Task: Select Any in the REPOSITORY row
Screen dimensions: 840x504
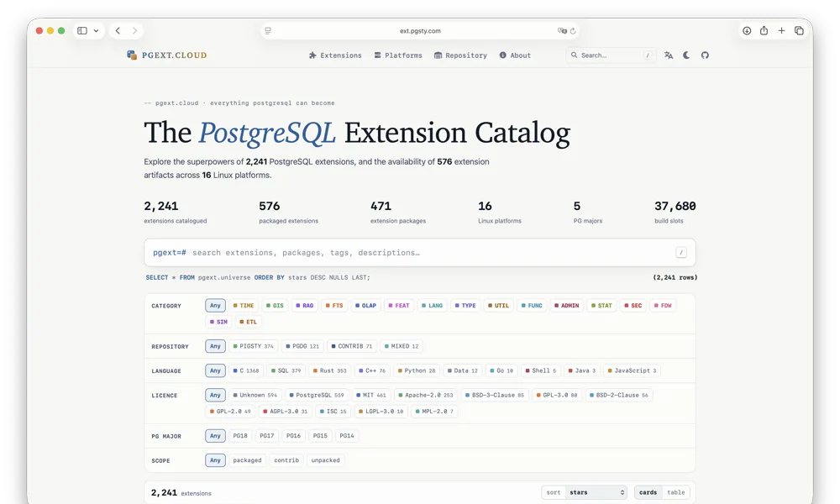Action: [215, 346]
